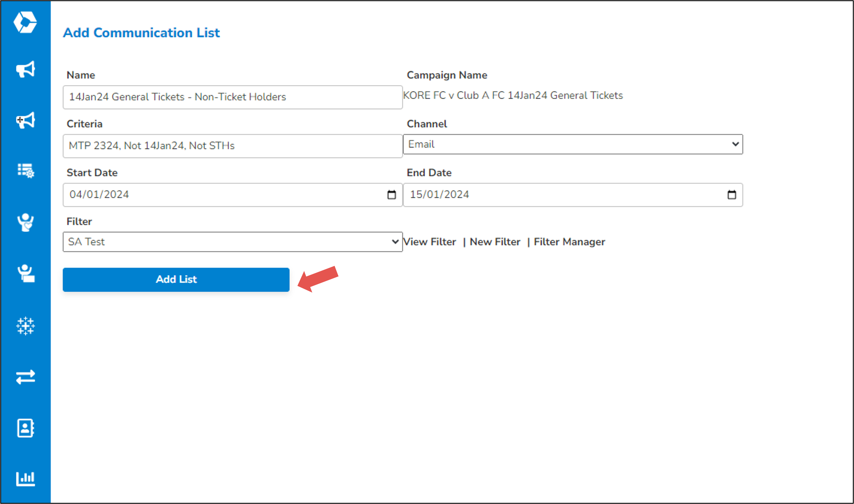Open the Filter Manager link
The image size is (854, 504).
tap(569, 242)
